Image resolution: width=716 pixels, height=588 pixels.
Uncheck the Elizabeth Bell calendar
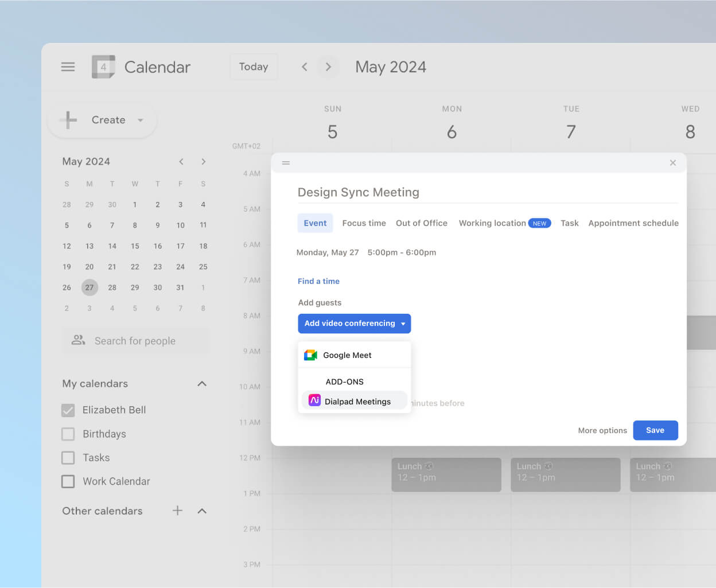[67, 410]
